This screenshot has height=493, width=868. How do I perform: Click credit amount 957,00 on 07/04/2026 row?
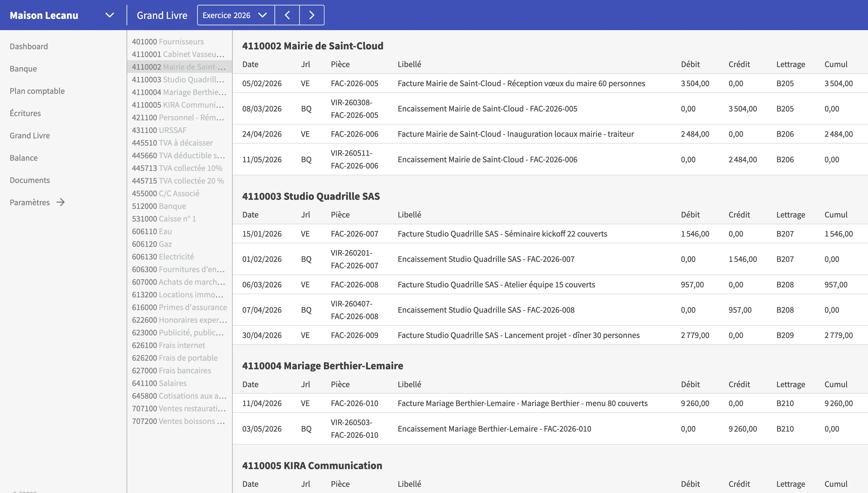[740, 310]
